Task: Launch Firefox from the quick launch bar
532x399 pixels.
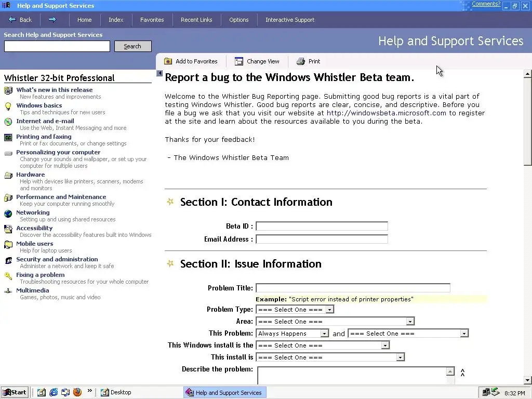Action: click(77, 392)
